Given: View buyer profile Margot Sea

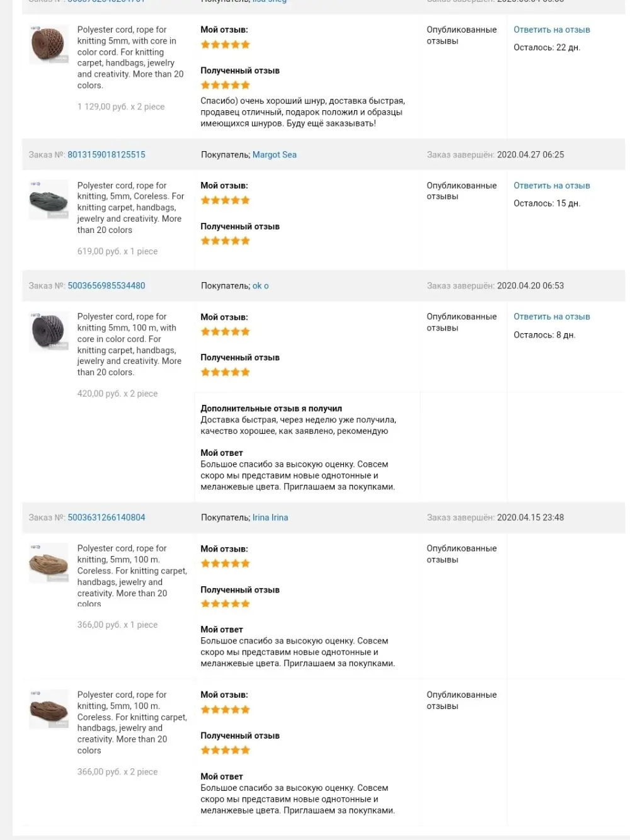Looking at the screenshot, I should (x=275, y=154).
